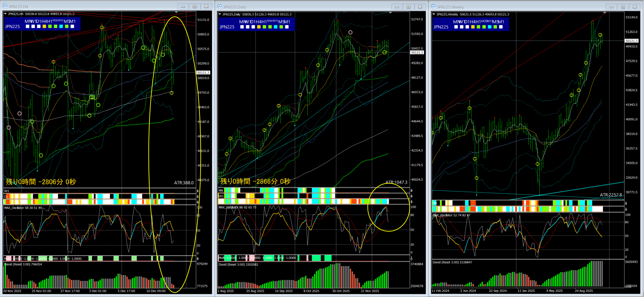Open the dropdown arrow beside JPN225,Weekly header
This screenshot has height=297, width=644.
tap(434, 14)
